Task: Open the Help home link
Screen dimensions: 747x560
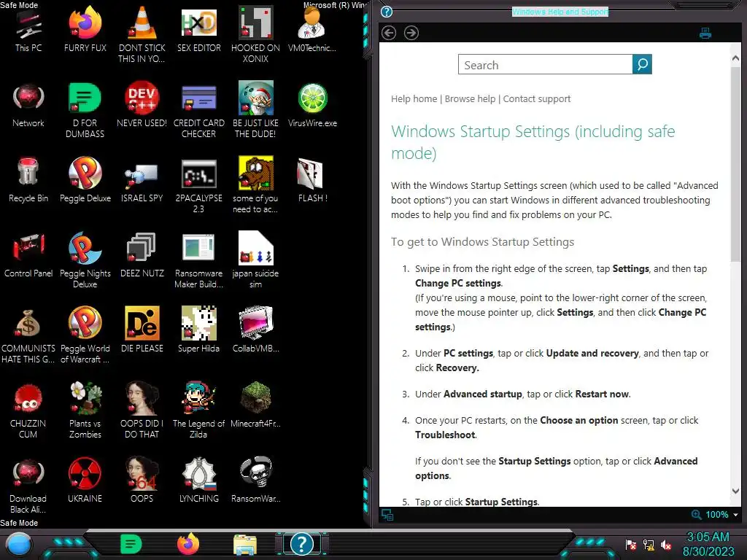Action: tap(414, 98)
